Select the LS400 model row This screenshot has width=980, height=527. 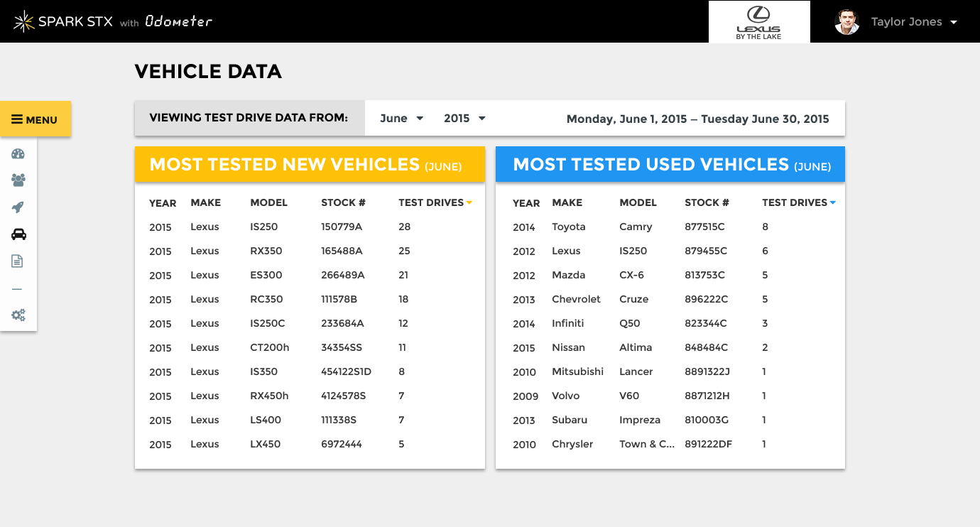(x=266, y=420)
